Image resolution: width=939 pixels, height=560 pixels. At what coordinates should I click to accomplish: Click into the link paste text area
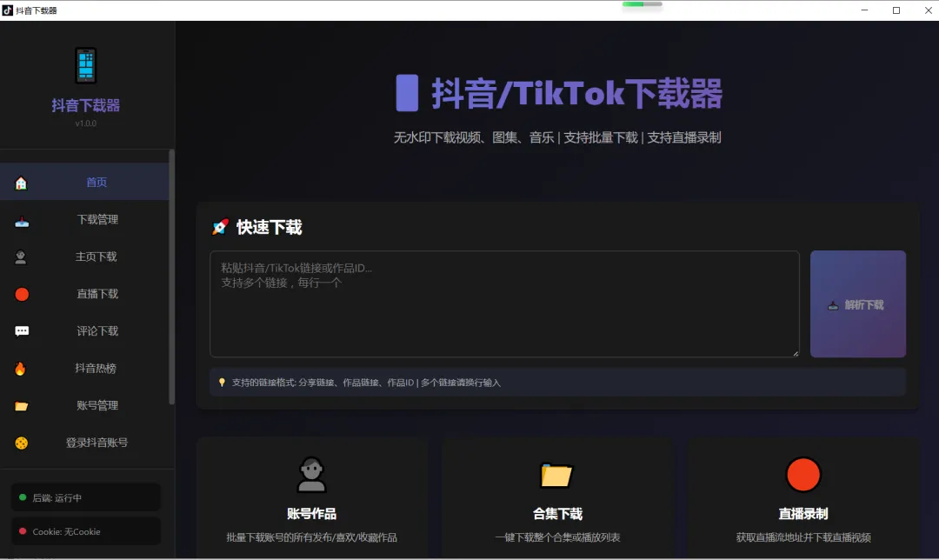click(x=504, y=304)
